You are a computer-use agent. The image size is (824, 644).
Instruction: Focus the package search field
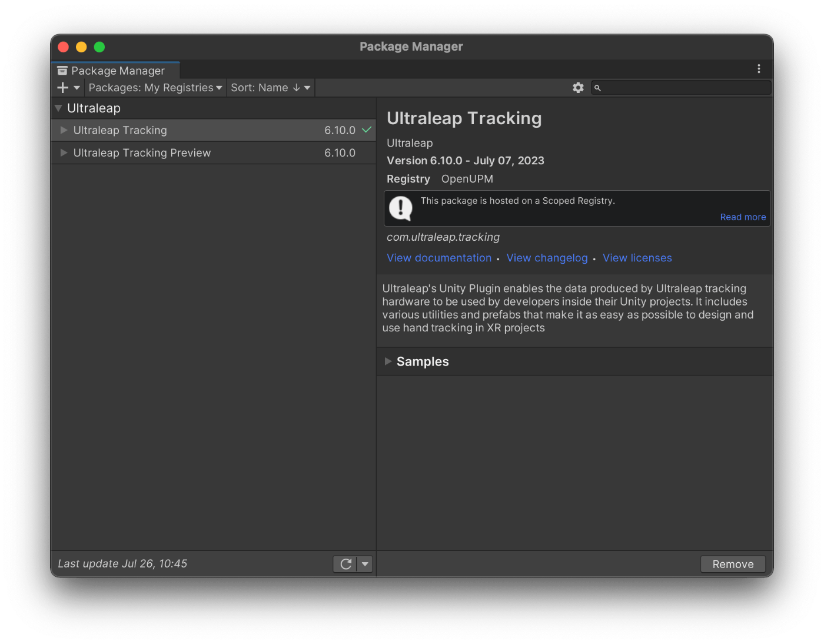(681, 88)
